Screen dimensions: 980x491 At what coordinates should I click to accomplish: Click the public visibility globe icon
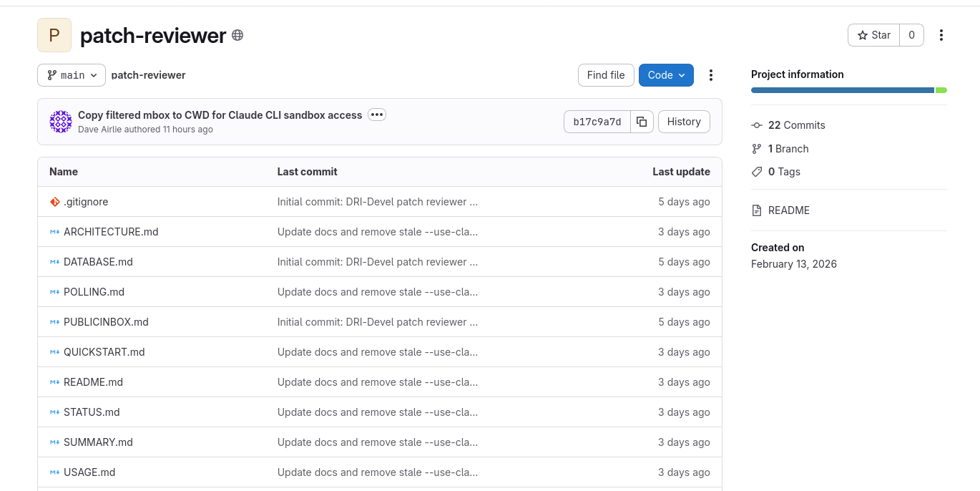pos(237,35)
